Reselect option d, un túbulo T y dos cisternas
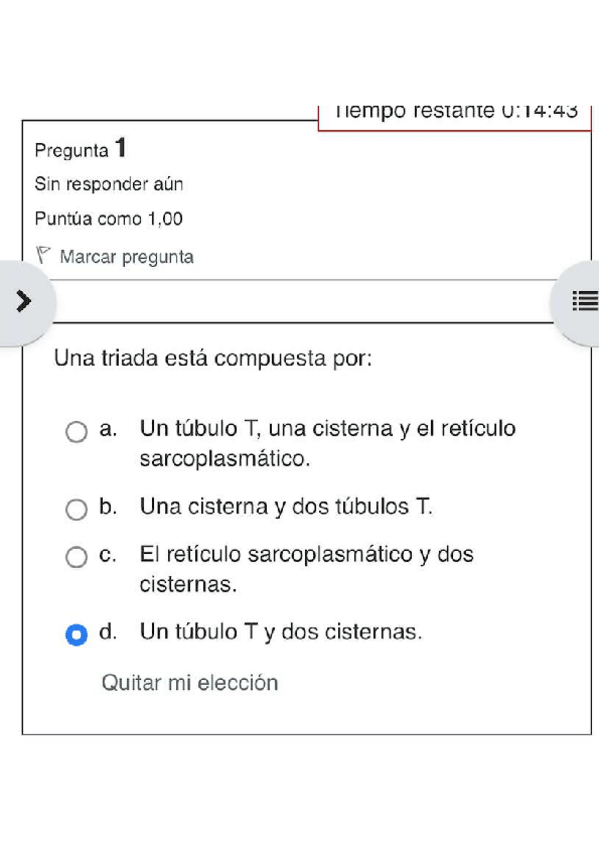 click(x=76, y=634)
